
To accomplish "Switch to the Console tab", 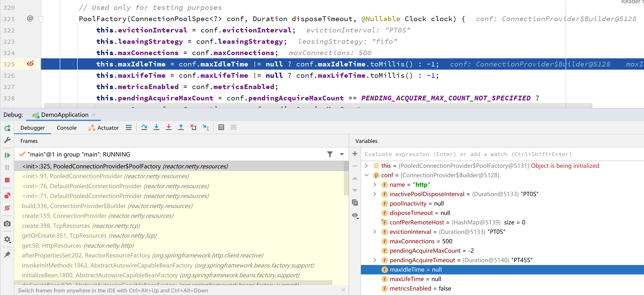I will click(x=67, y=128).
